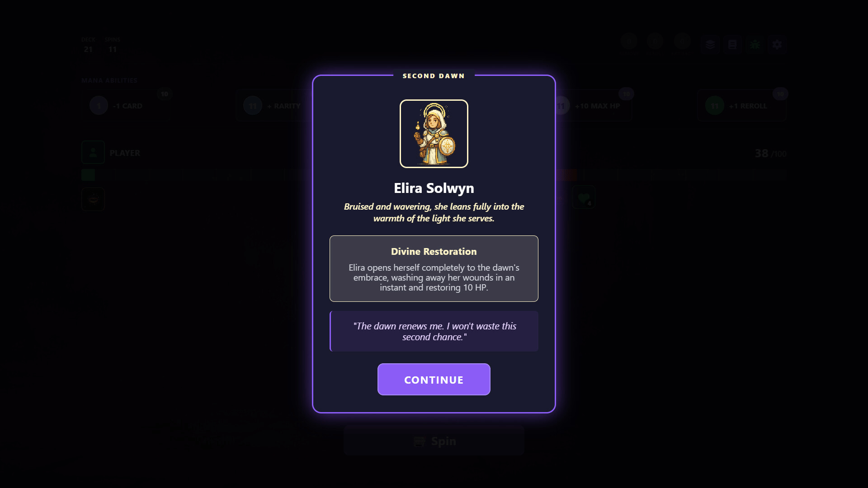Click Elira Solwyn's portrait
Viewport: 868px width, 488px height.
[x=434, y=134]
